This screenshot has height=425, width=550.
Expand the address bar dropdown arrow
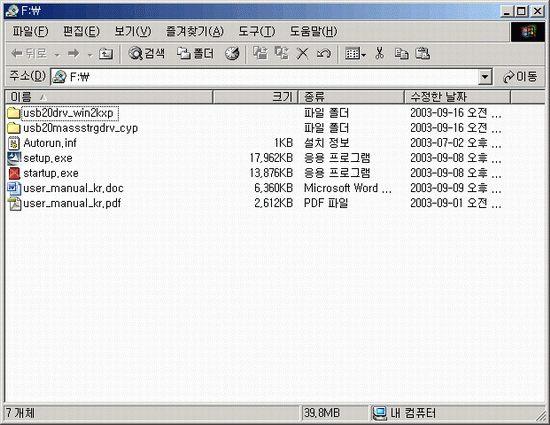click(x=485, y=77)
